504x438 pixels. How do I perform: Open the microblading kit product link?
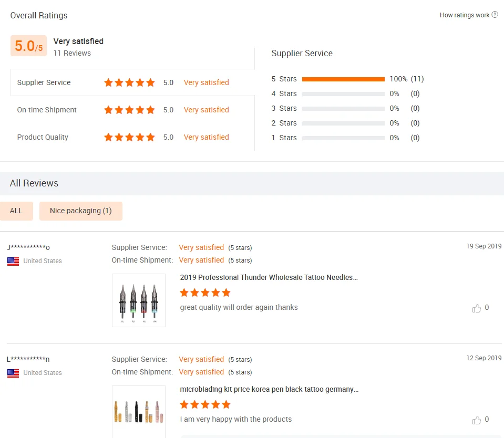coord(269,389)
